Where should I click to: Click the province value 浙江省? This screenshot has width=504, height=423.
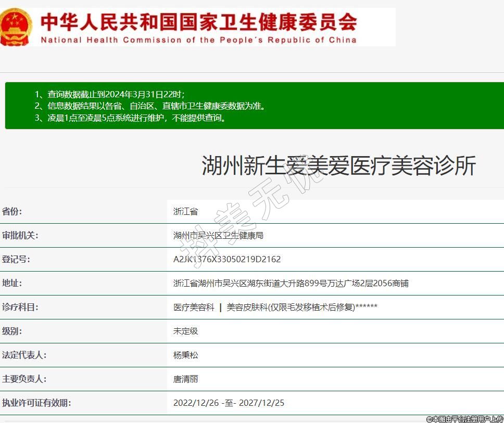click(185, 212)
